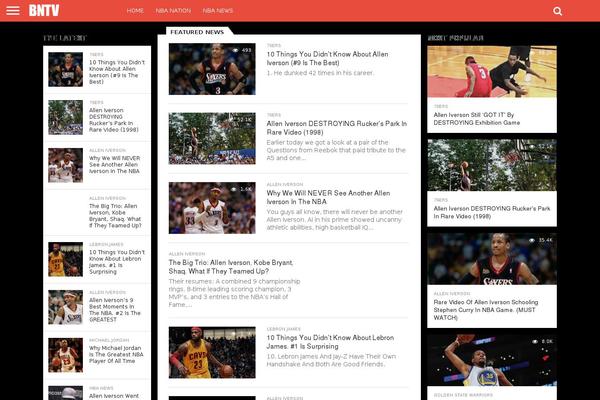Open most popular Rucker's Park thumbnail

[x=492, y=165]
